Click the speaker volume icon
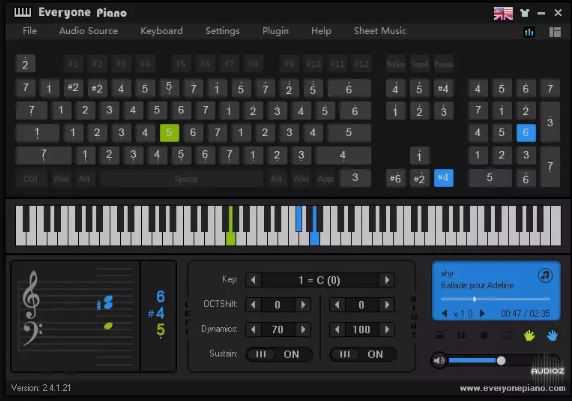572x401 pixels. click(x=438, y=361)
